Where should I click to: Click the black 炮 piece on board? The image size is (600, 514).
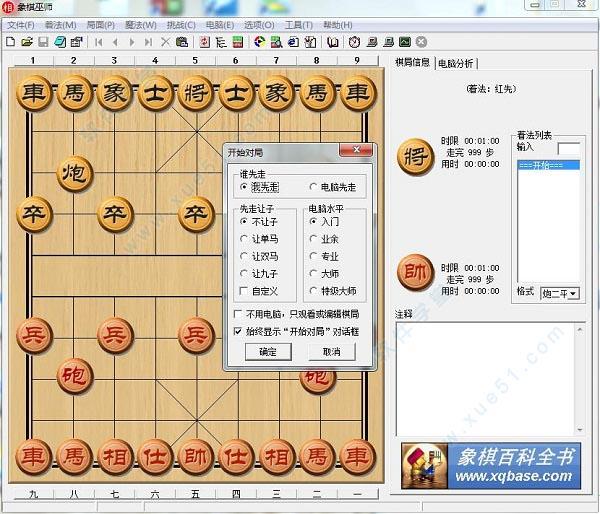click(75, 173)
